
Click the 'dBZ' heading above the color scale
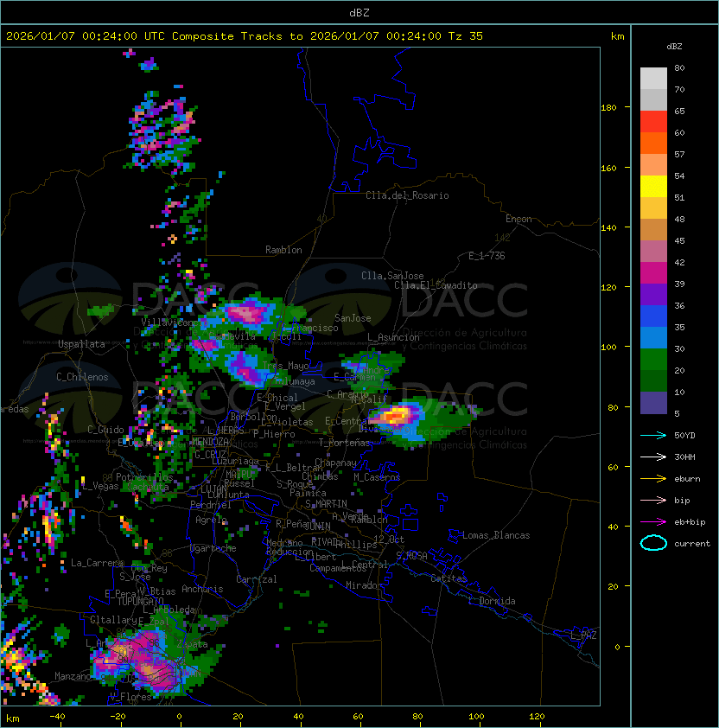pyautogui.click(x=674, y=47)
